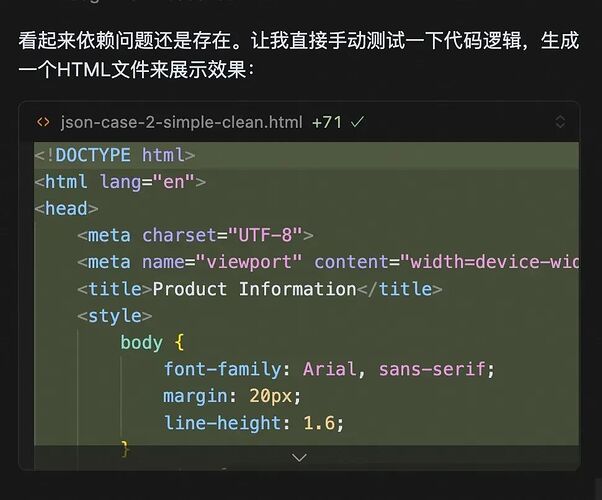Click the meta charset="UTF-8" line

(x=195, y=235)
